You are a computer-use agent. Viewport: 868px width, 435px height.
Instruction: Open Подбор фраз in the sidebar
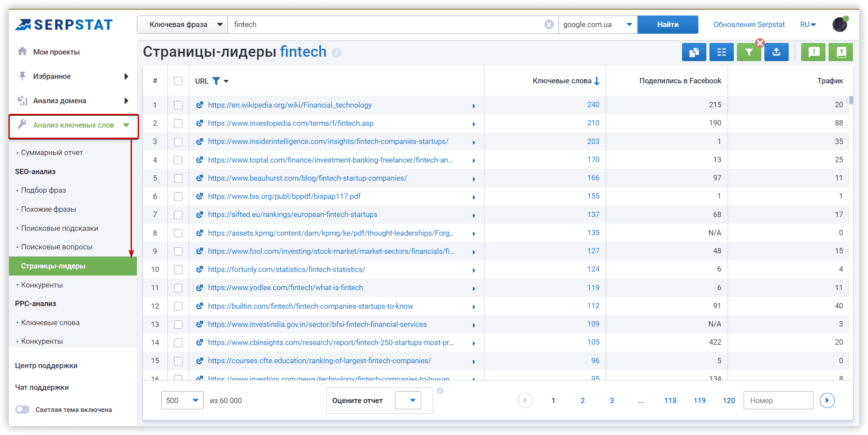[x=43, y=190]
